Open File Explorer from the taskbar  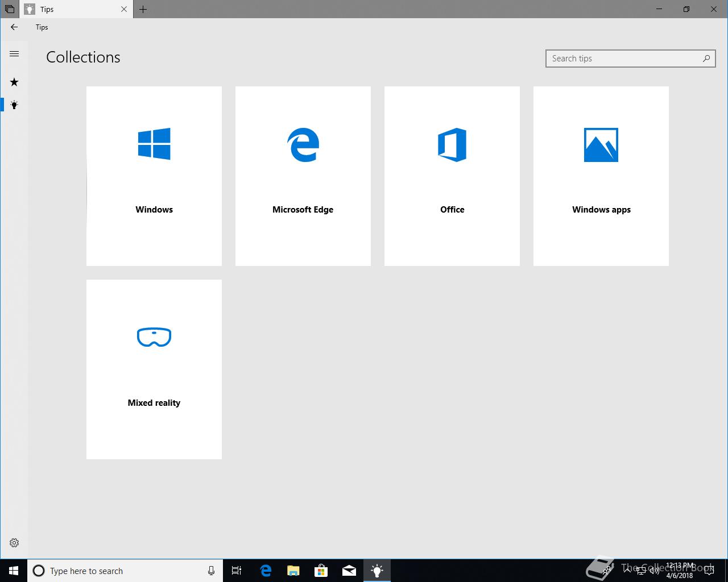[x=293, y=571]
